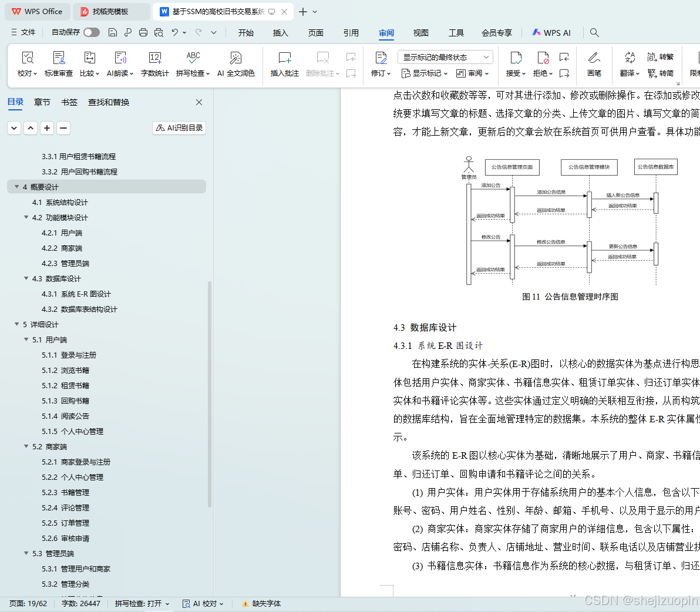Run 拼写检查 spell check
700x612 pixels.
click(193, 64)
